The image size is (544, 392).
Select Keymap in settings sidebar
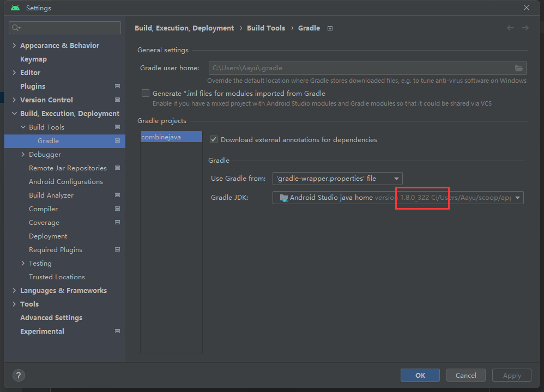click(x=33, y=59)
